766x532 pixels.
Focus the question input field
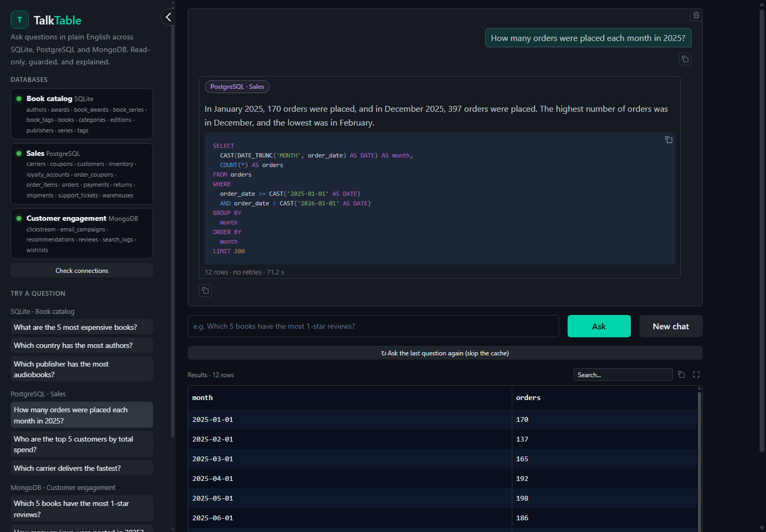pyautogui.click(x=373, y=326)
